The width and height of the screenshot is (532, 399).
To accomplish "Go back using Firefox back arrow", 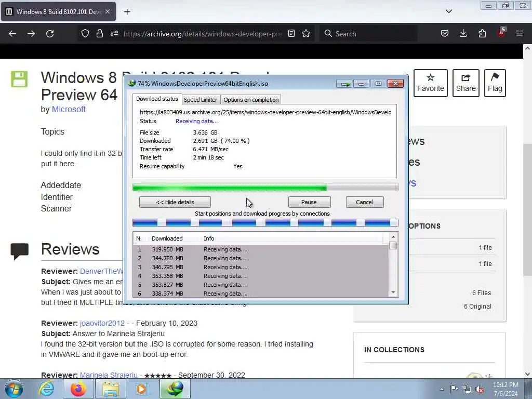I will [12, 34].
